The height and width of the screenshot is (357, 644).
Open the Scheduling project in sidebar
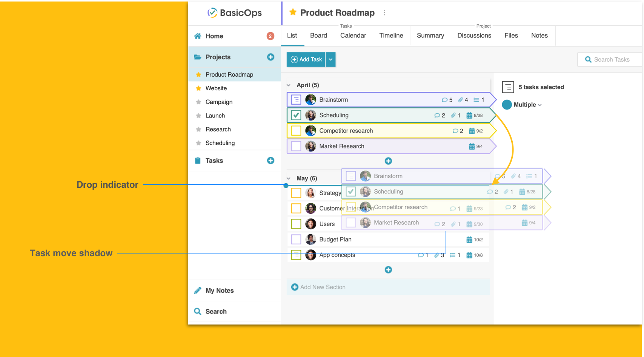(x=220, y=143)
